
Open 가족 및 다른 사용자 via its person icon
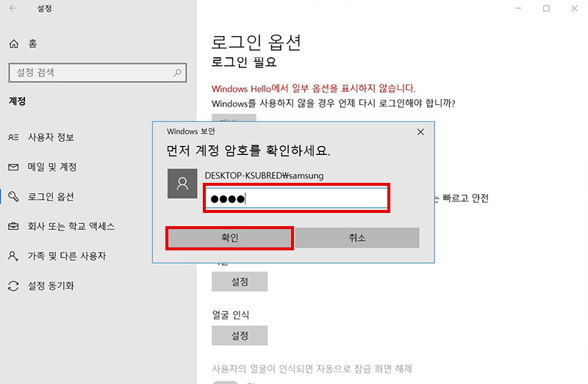[x=13, y=256]
